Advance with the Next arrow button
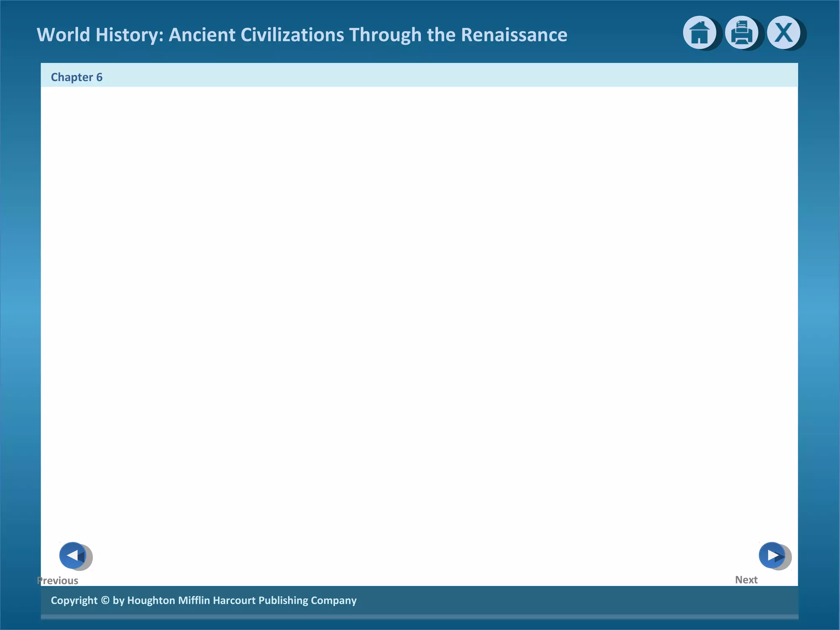The height and width of the screenshot is (630, 840). (772, 555)
